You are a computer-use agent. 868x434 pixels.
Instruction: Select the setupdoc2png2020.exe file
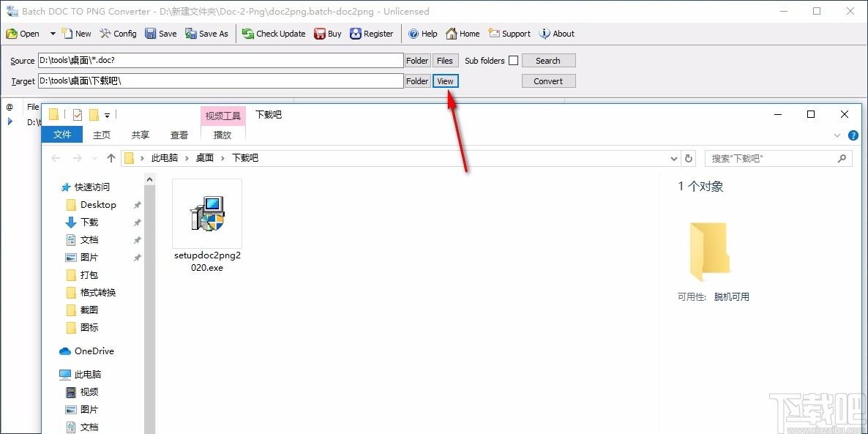click(x=207, y=226)
